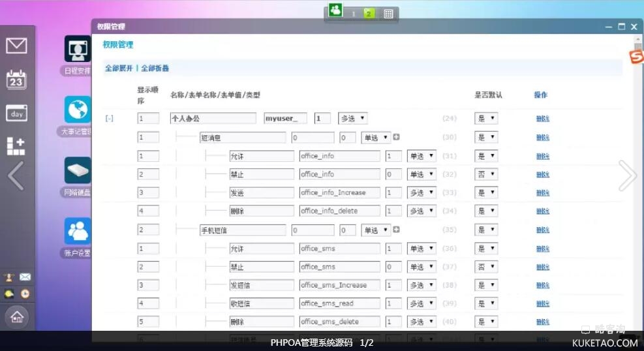Open the mail envelope sidebar icon
Viewport: 644px width, 351px height.
16,45
